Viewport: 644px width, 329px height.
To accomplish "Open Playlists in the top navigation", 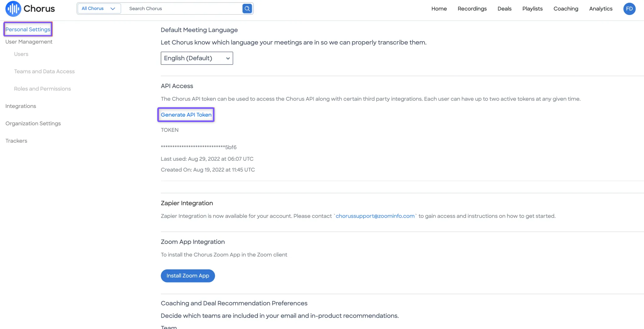I will (532, 8).
